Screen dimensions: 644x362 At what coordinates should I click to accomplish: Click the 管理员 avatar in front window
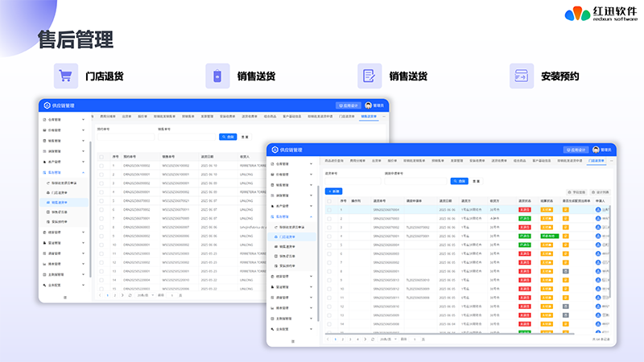(x=597, y=150)
